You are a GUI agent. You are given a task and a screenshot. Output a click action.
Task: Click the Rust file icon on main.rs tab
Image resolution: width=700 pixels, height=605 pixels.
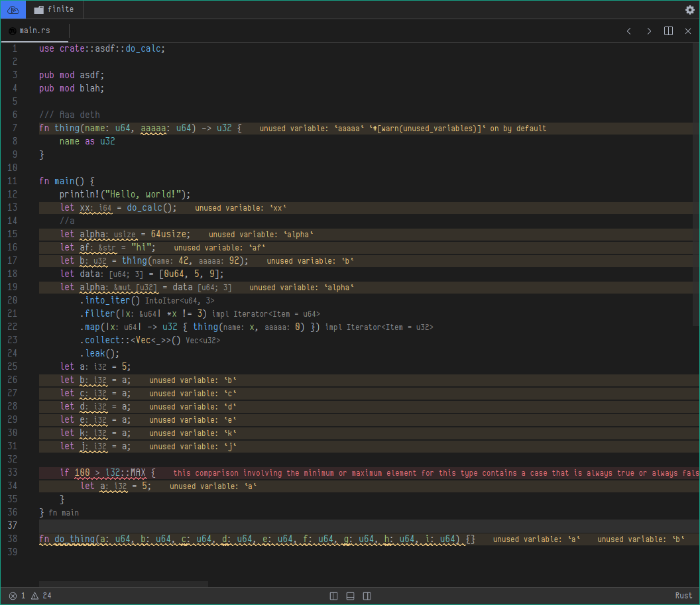point(12,30)
